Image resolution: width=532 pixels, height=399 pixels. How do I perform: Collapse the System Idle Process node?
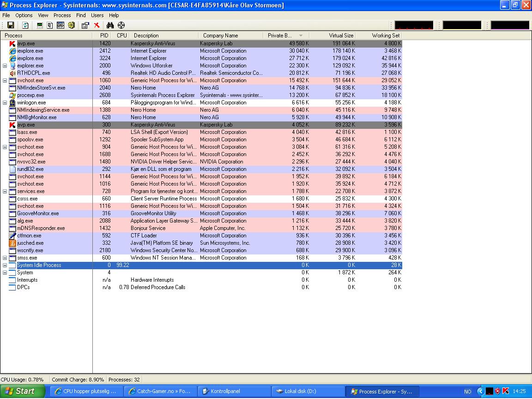click(5, 266)
